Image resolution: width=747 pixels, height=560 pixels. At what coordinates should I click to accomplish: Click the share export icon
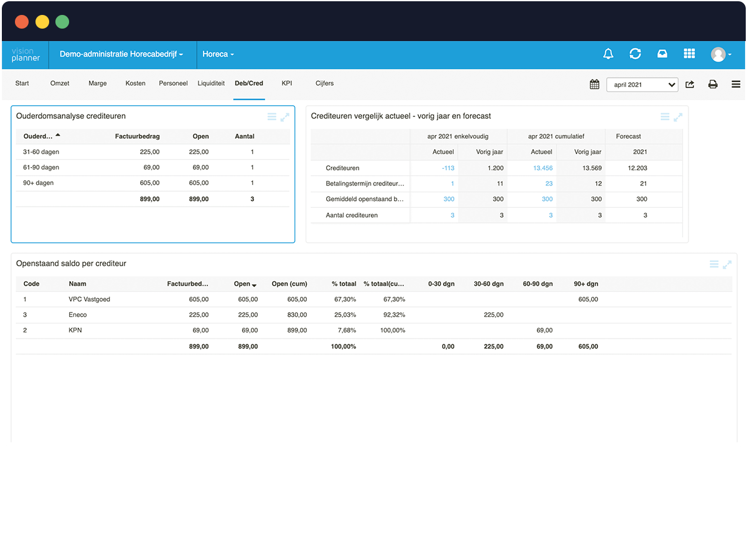coord(690,84)
